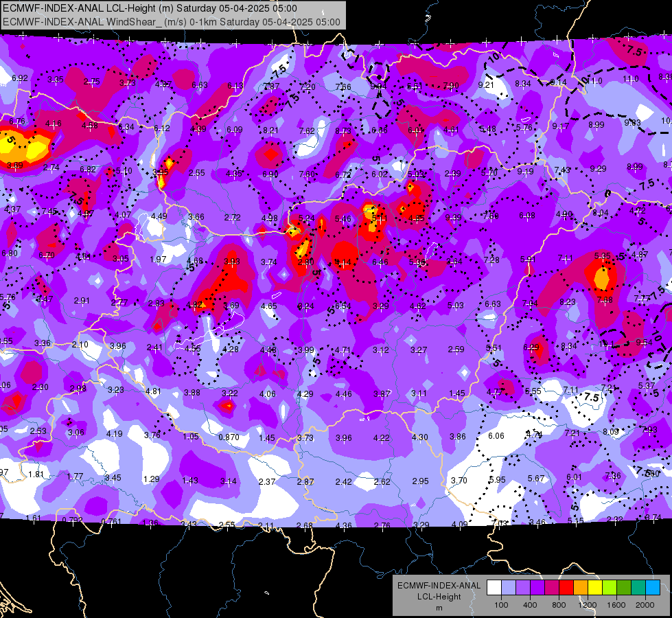Click the grid value 7.20
The width and height of the screenshot is (672, 618).
pos(308,87)
